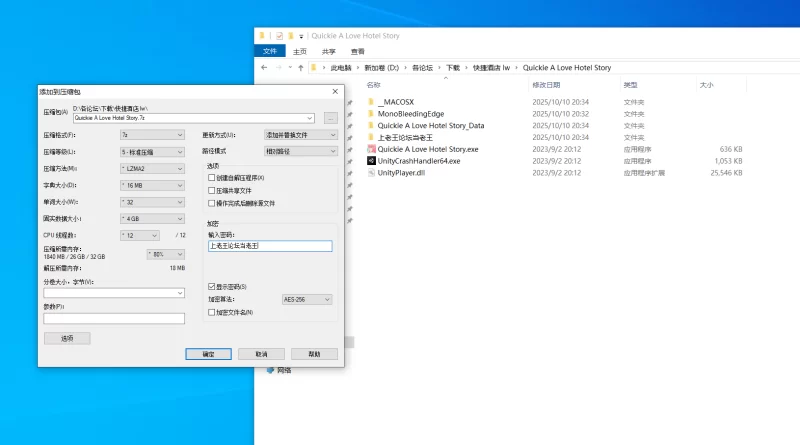The height and width of the screenshot is (445, 800).
Task: Navigate to 此电脑 in the address bar
Action: (341, 67)
